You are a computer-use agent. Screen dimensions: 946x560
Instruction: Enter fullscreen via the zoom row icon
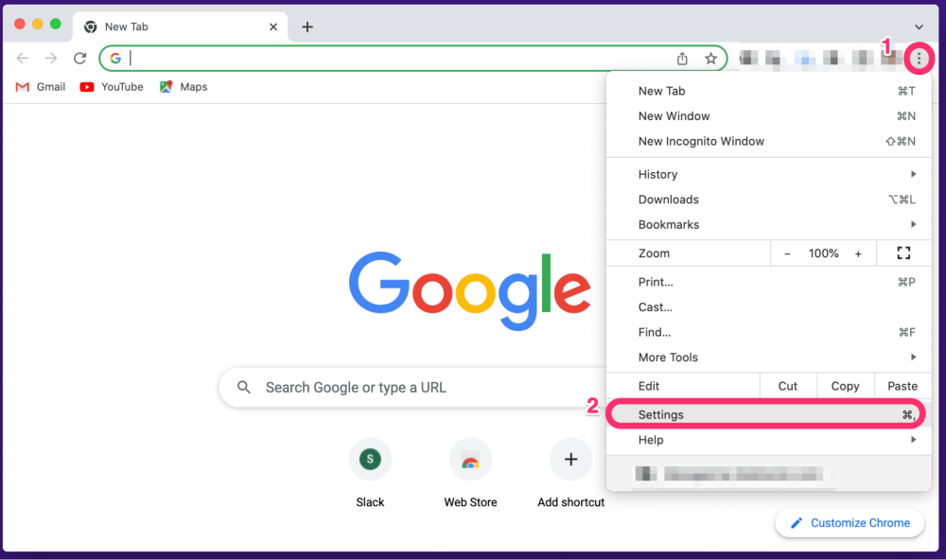point(903,253)
